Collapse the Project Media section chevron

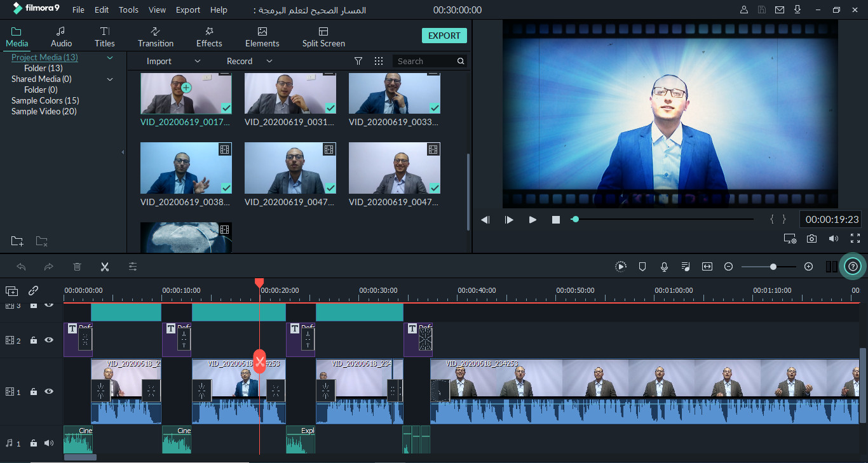[109, 57]
